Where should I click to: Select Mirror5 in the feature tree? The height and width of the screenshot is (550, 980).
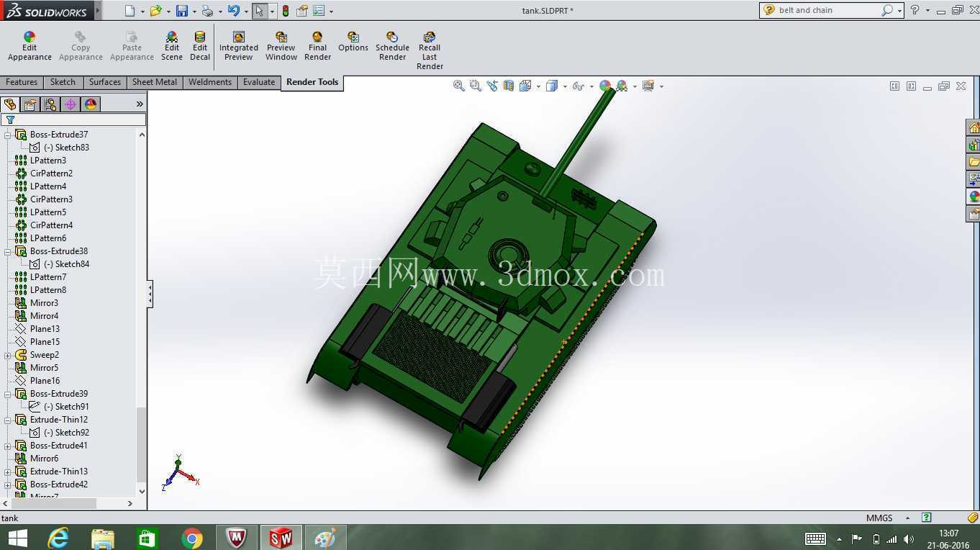[44, 368]
